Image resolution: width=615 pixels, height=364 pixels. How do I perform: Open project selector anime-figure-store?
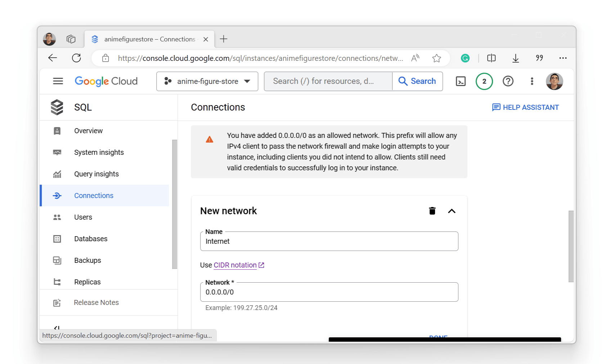207,81
